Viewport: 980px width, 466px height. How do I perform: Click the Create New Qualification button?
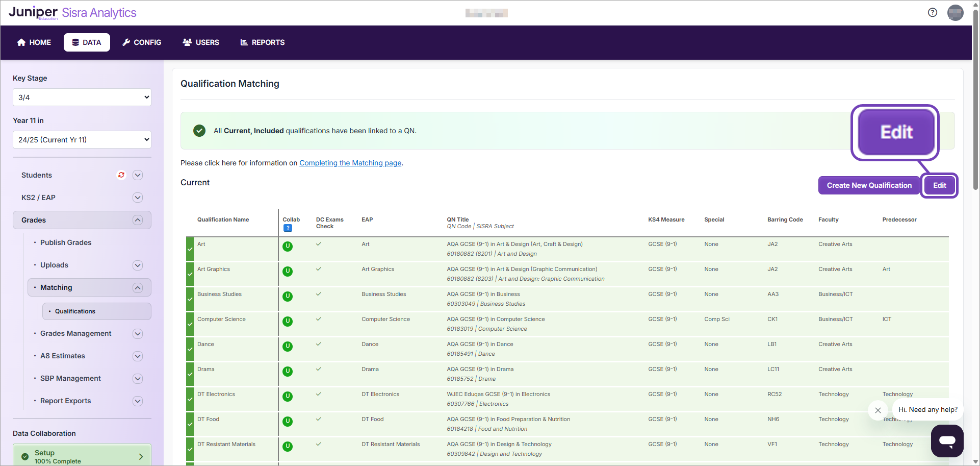pyautogui.click(x=869, y=185)
